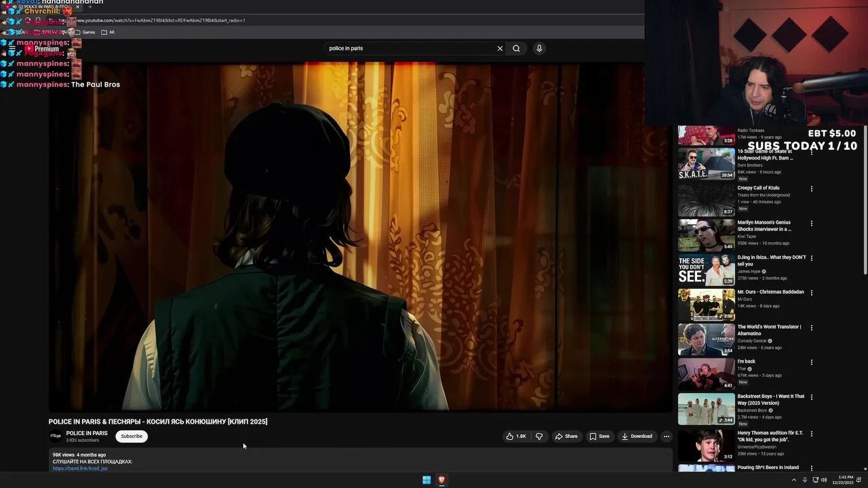
Task: Open the POLICE IN PARIS channel avatar
Action: tap(56, 436)
